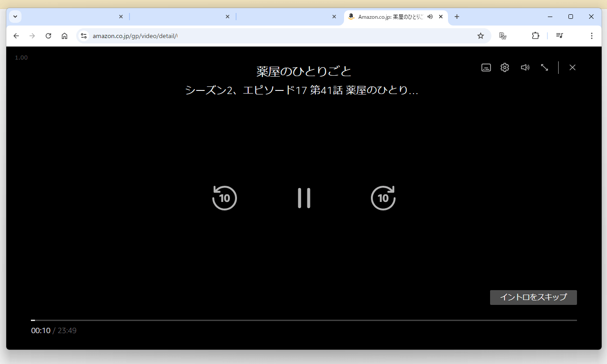Rewind playback by 10 seconds
This screenshot has width=607, height=364.
224,197
